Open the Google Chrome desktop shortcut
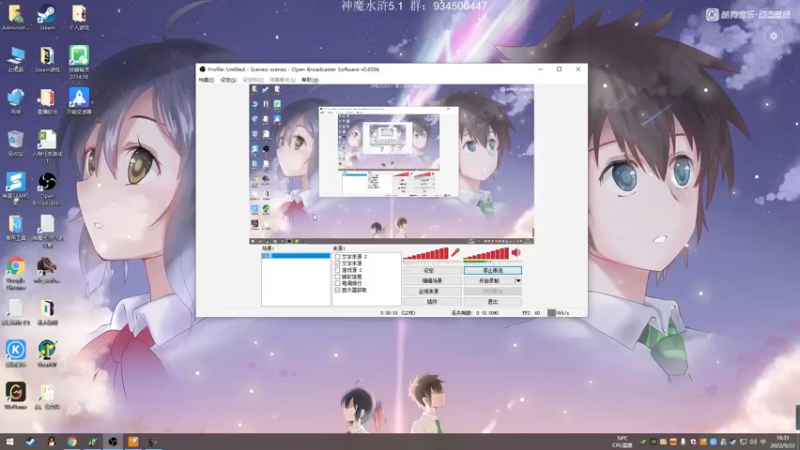The height and width of the screenshot is (450, 800). (x=15, y=273)
